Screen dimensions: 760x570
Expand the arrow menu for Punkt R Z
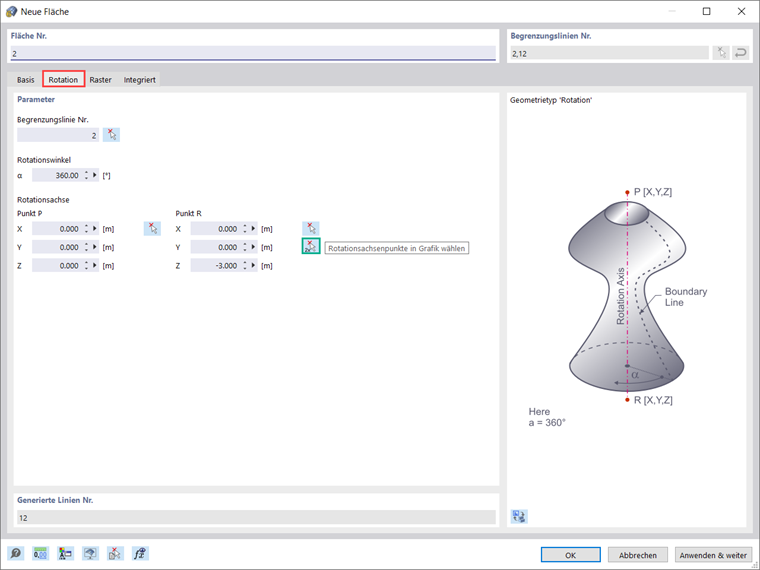pos(253,266)
